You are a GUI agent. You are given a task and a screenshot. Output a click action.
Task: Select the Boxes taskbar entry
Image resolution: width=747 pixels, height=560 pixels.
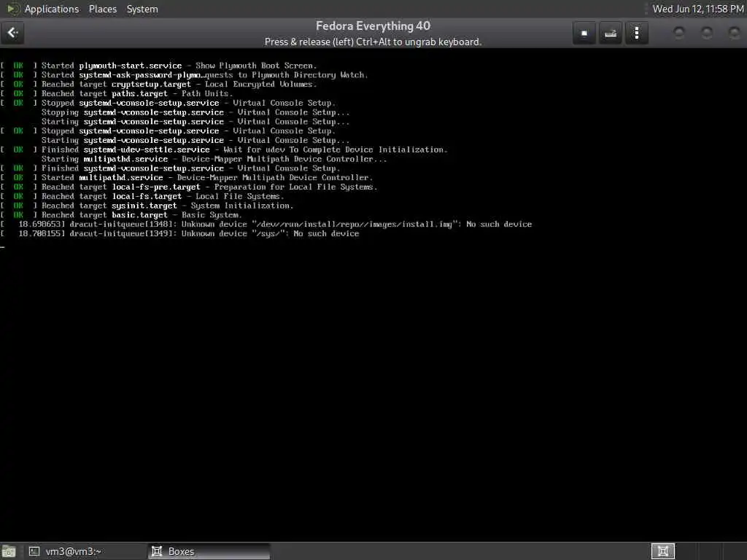(209, 551)
